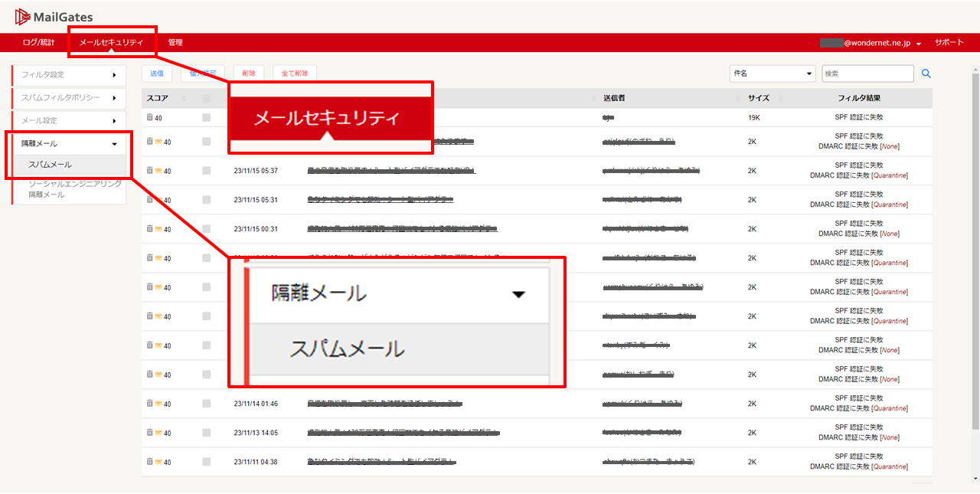Click trash icon in 23/11/15 05:31 row

coord(150,200)
